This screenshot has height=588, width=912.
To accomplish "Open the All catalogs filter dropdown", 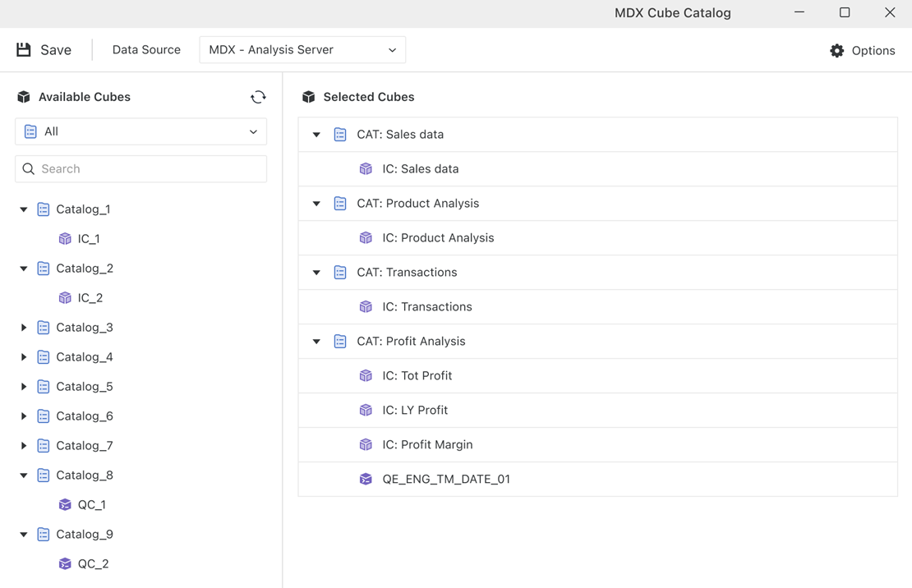I will [140, 131].
